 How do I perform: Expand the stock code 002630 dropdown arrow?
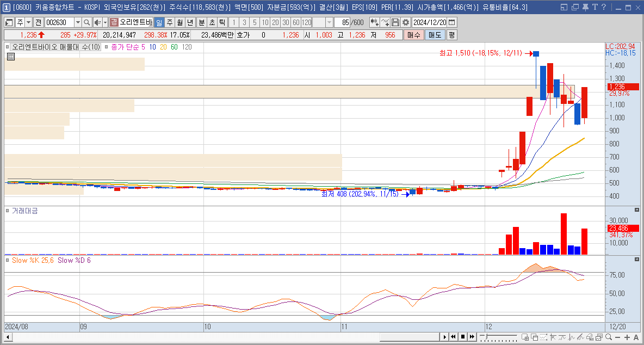point(78,23)
